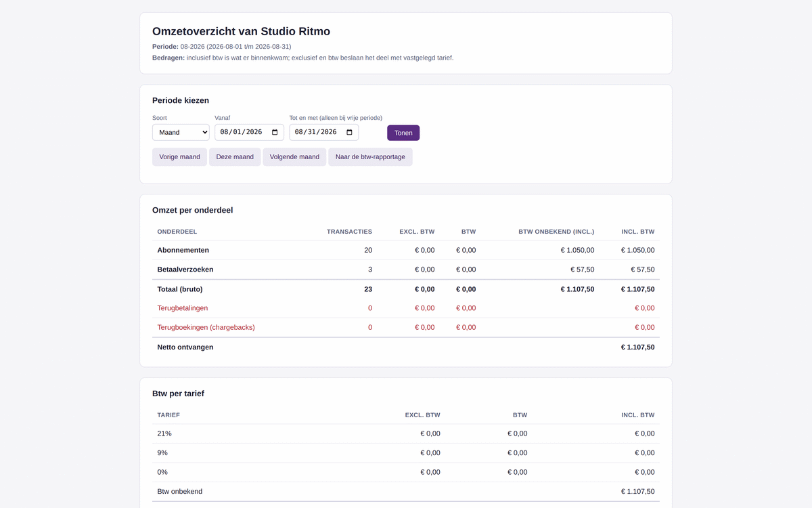Open calendar picker in the Vanaf date field

pos(275,132)
